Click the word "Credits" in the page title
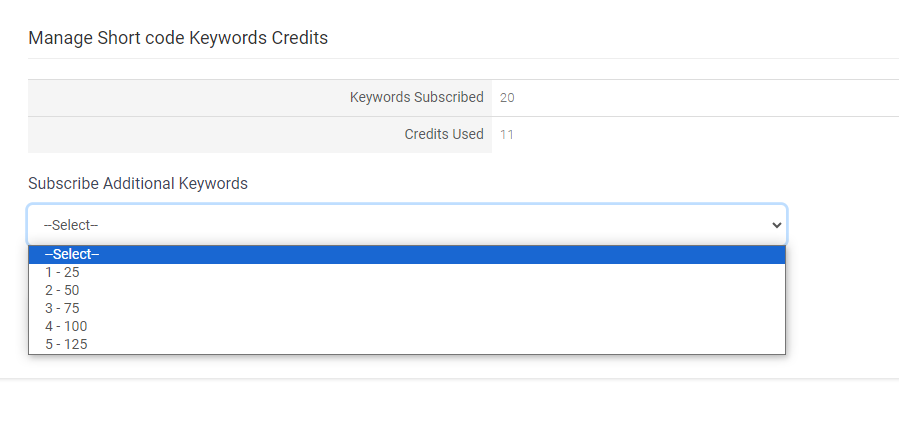Screen dimensions: 899x422 click(299, 38)
